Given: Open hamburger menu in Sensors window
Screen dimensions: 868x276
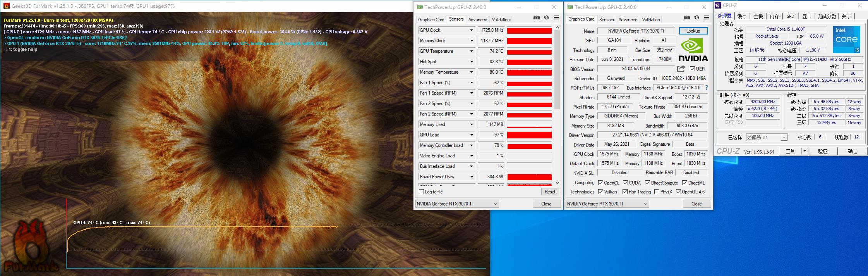Looking at the screenshot, I should [x=556, y=17].
